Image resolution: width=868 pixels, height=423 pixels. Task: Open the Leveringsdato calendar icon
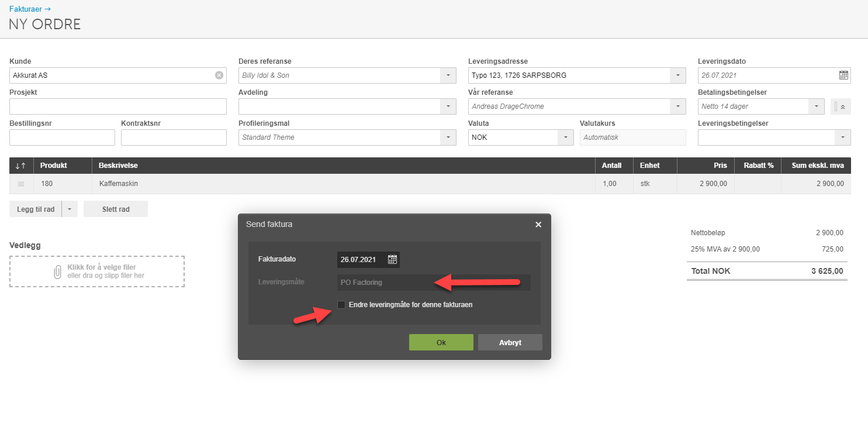[843, 75]
